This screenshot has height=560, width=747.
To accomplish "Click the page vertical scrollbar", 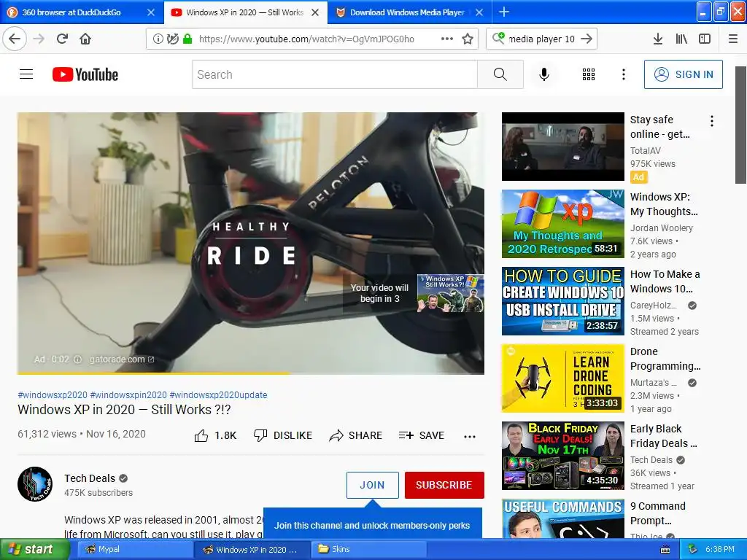I will coord(740,125).
